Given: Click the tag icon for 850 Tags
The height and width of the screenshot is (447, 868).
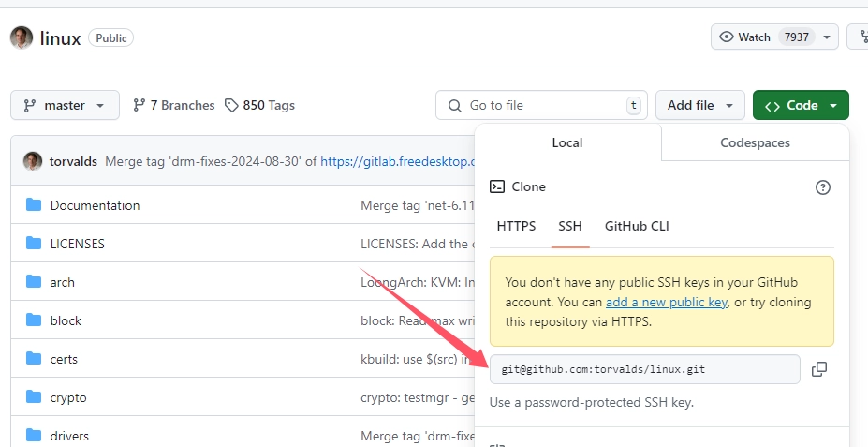Looking at the screenshot, I should [231, 106].
